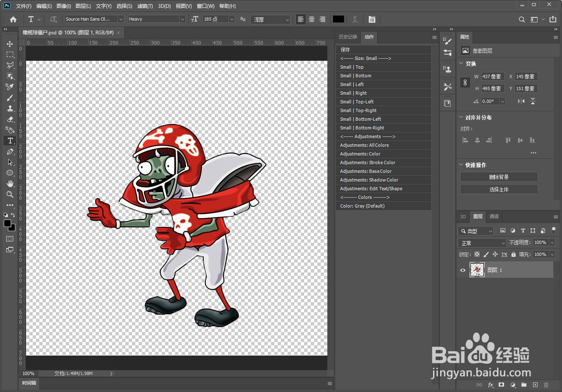This screenshot has width=562, height=392.
Task: Run the Adjustments: Stroke Color action
Action: 384,163
